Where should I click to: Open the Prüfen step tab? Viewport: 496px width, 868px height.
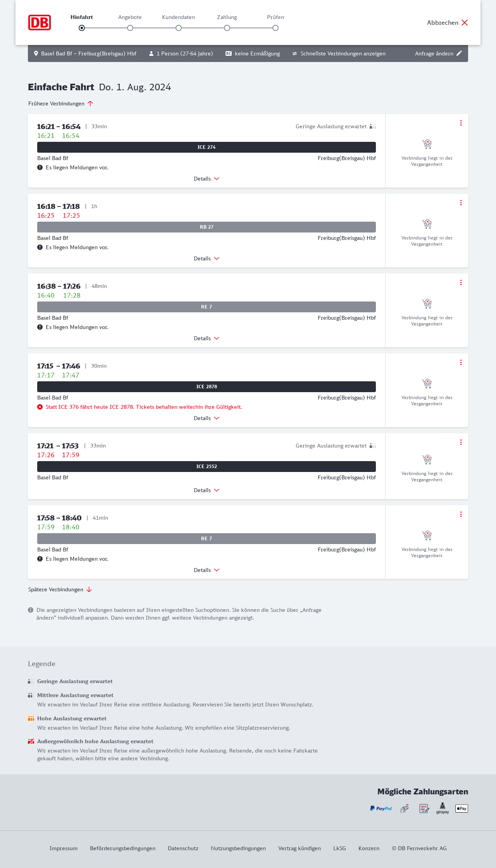[276, 17]
